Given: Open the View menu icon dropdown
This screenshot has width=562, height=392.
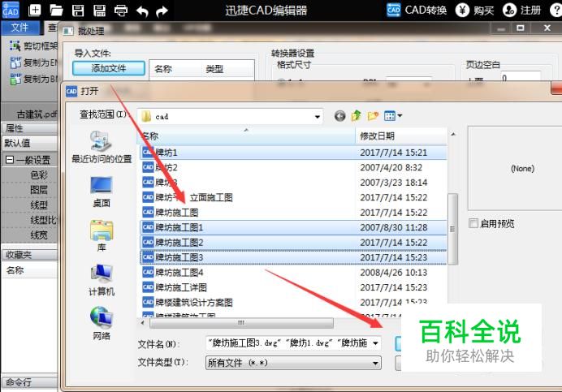Looking at the screenshot, I should click(393, 116).
